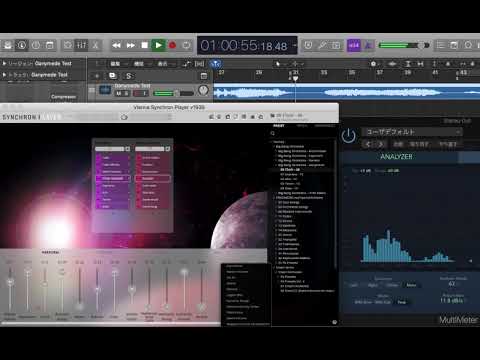
Task: Click the green Play button
Action: (x=158, y=45)
